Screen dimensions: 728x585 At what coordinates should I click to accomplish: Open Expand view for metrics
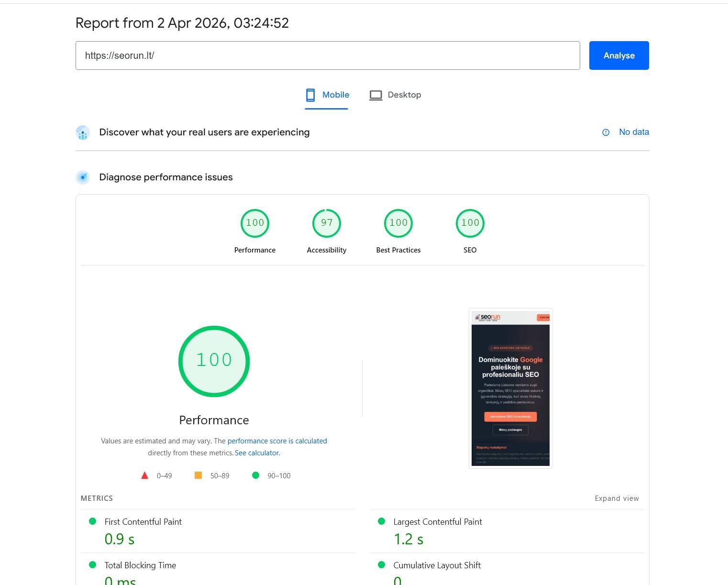pyautogui.click(x=617, y=498)
